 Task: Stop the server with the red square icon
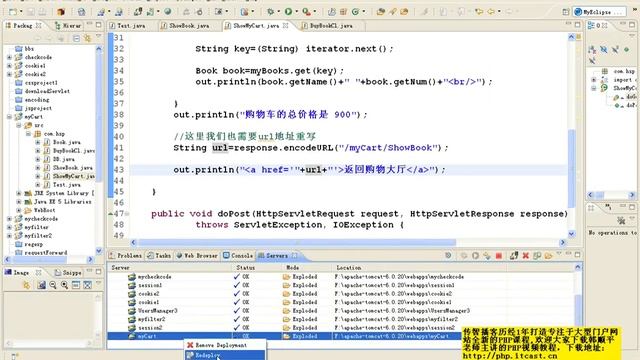click(x=498, y=256)
